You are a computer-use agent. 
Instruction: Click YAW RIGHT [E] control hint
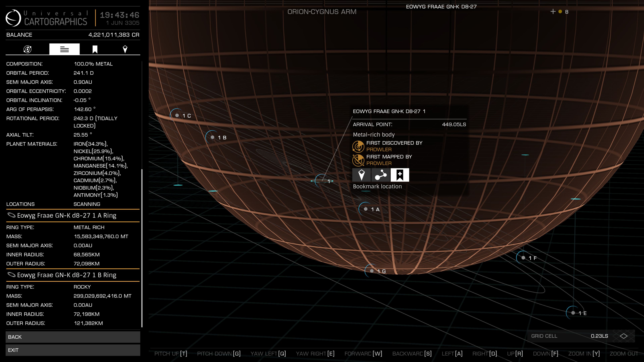click(x=315, y=353)
